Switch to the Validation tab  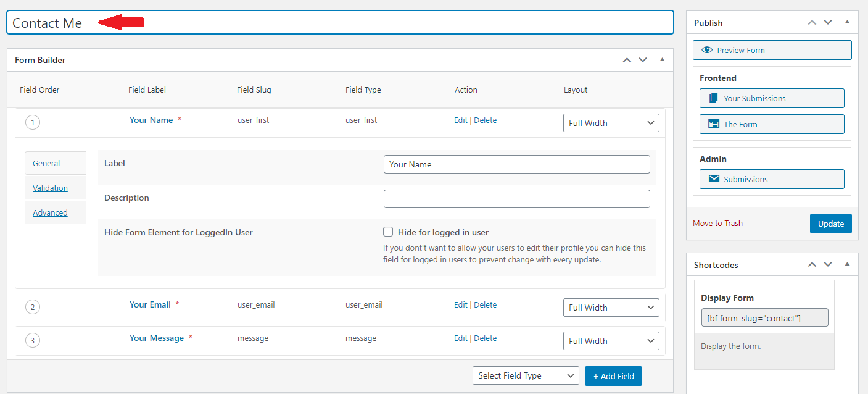click(x=50, y=188)
